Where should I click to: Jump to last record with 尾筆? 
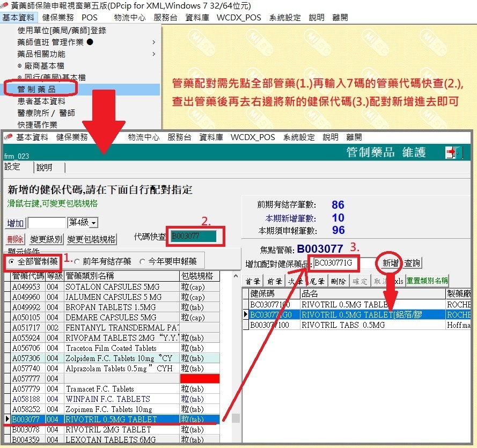point(317,281)
